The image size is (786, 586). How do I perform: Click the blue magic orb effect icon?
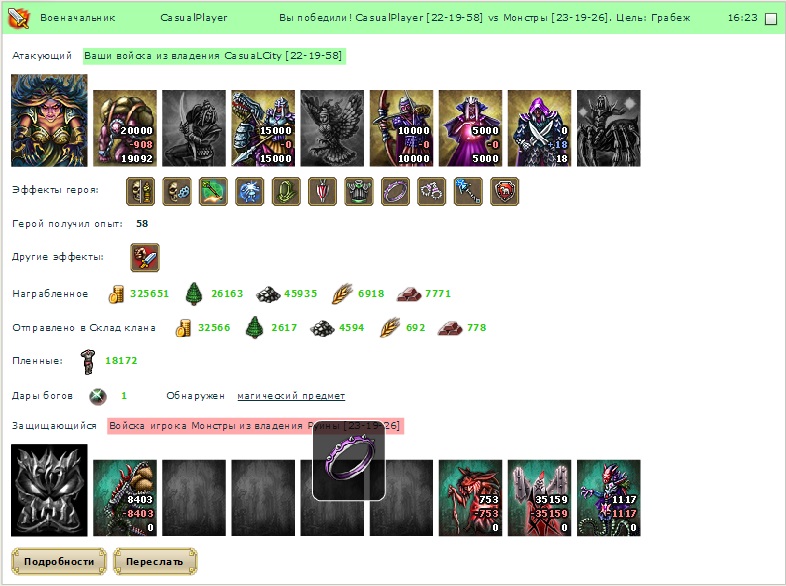[x=250, y=191]
